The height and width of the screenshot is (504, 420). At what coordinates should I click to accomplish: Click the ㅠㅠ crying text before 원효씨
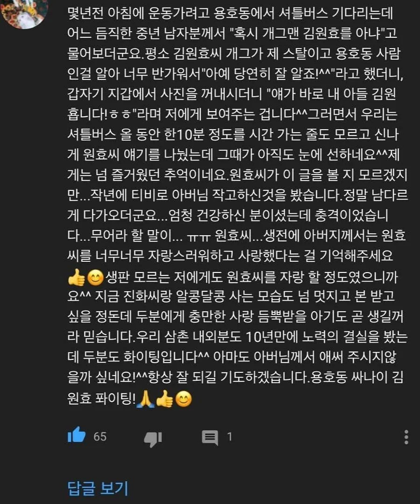[x=198, y=237]
